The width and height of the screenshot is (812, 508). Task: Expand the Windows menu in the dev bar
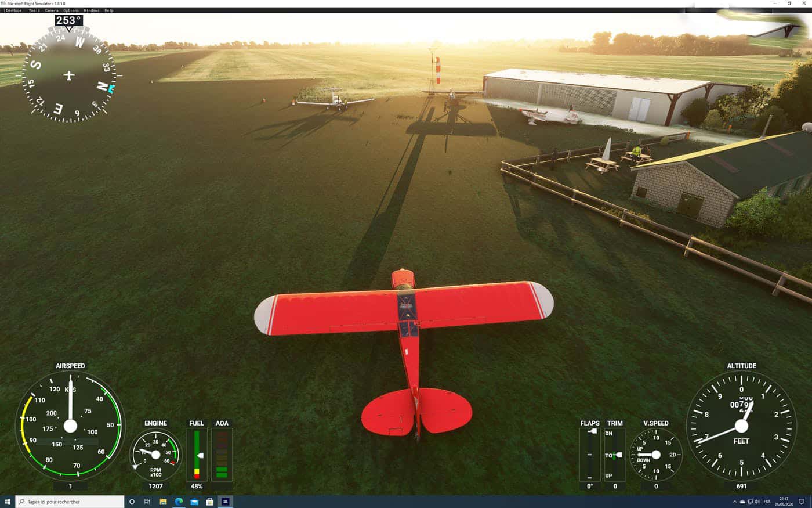click(91, 10)
